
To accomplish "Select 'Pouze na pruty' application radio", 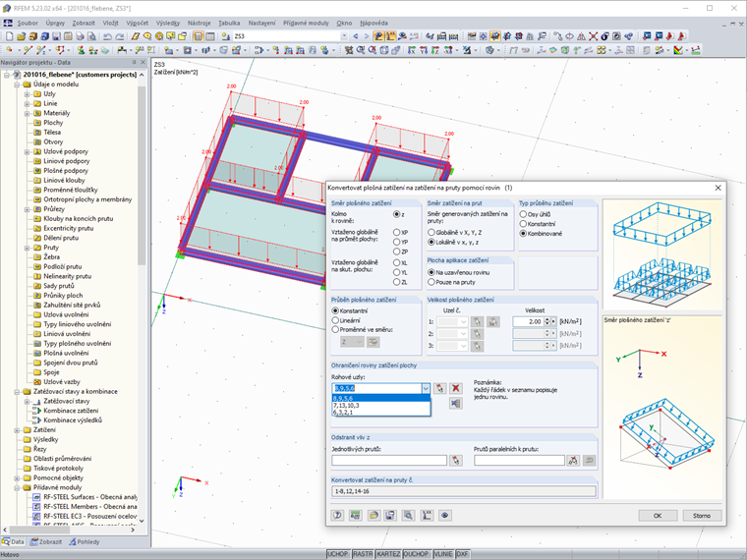I will click(431, 282).
